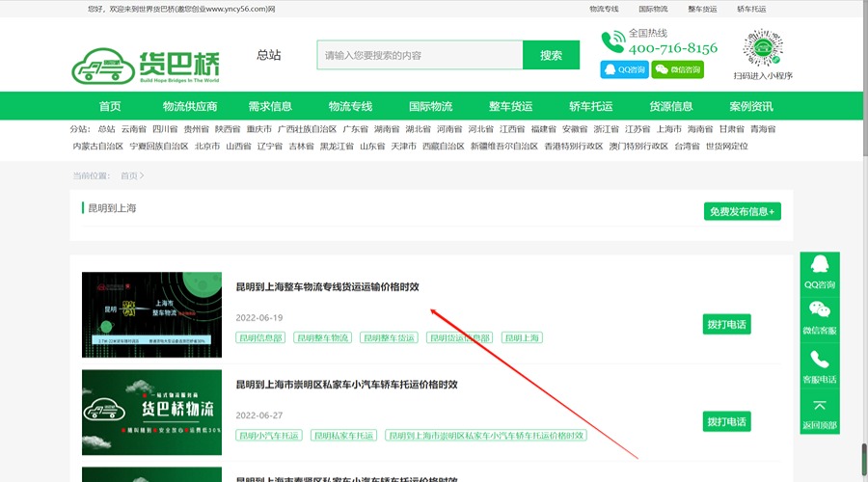The height and width of the screenshot is (482, 868).
Task: Focus the search input field
Action: pyautogui.click(x=420, y=55)
